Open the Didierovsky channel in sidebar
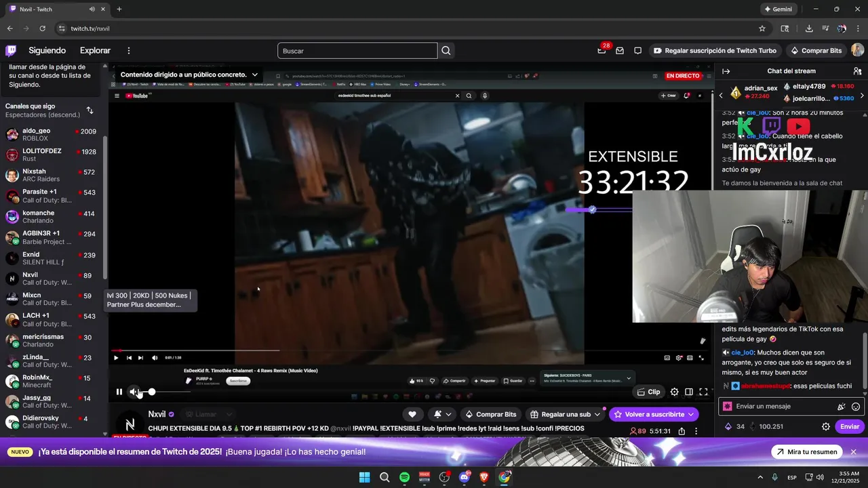The image size is (868, 488). (x=51, y=422)
